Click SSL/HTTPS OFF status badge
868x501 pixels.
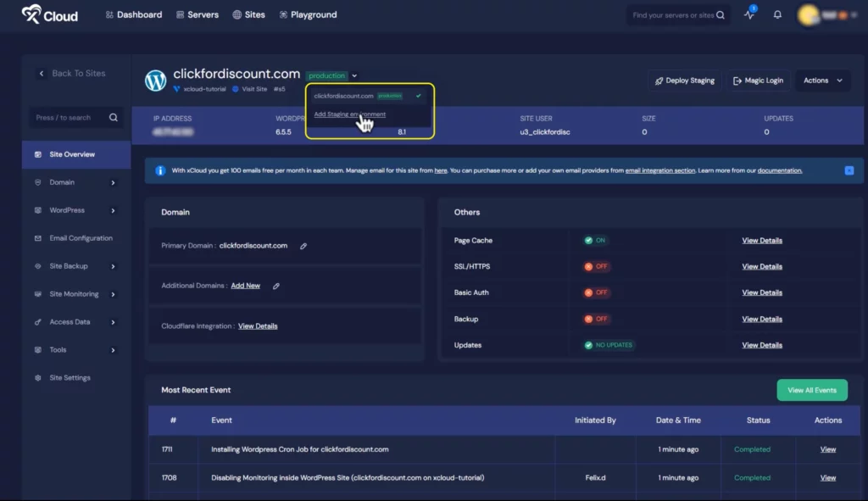pyautogui.click(x=596, y=266)
